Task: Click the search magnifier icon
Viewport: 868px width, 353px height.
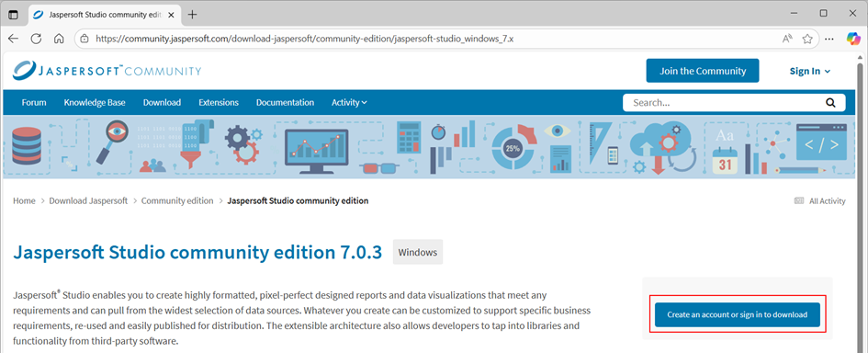Action: click(x=830, y=103)
